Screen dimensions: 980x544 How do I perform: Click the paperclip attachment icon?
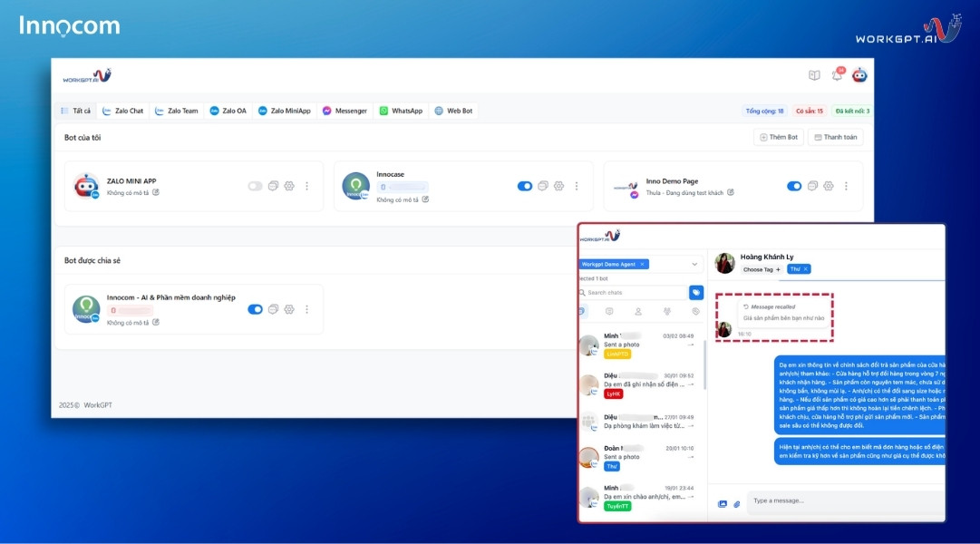737,504
